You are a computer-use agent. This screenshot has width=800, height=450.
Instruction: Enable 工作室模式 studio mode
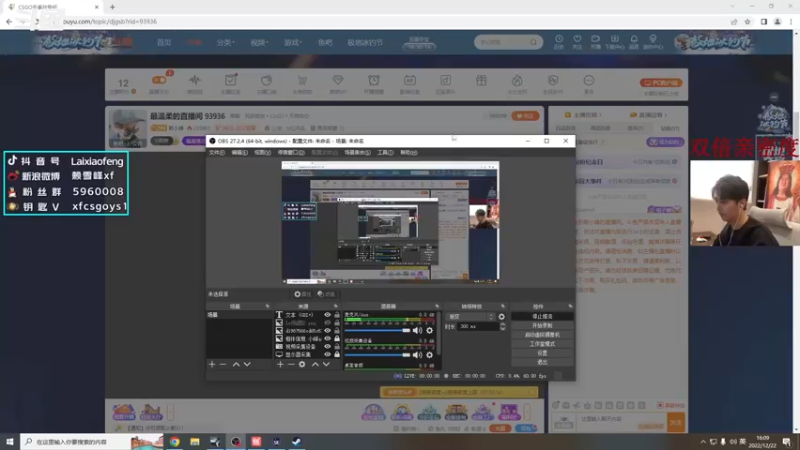click(x=542, y=344)
